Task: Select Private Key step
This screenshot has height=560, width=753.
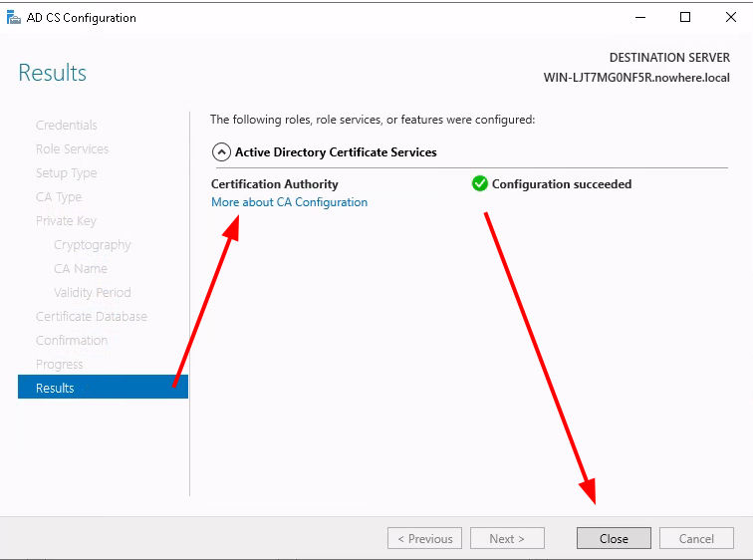Action: click(x=66, y=221)
